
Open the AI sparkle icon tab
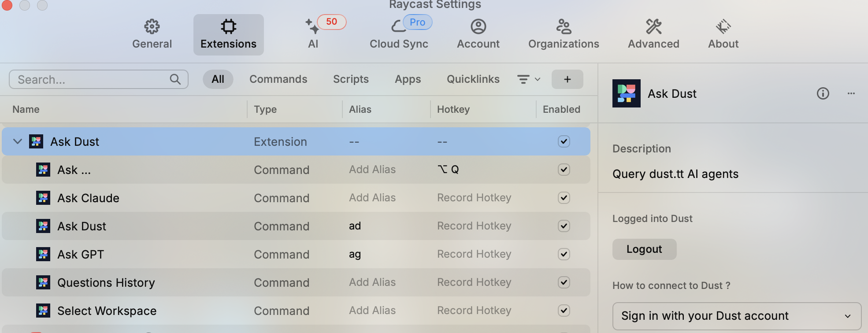pyautogui.click(x=312, y=26)
